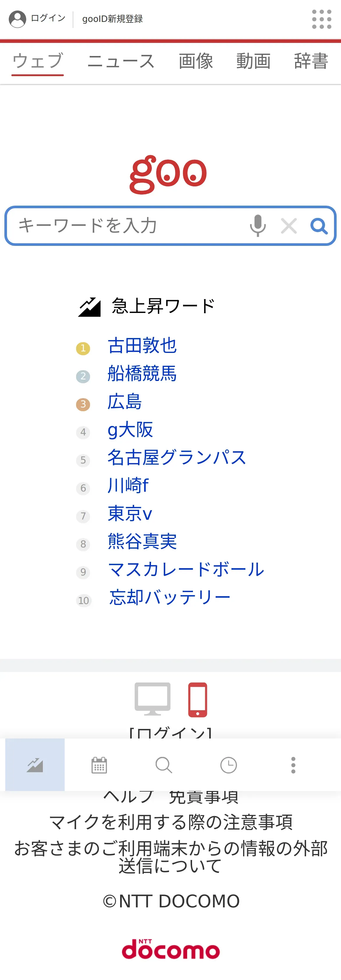Screen dimensions: 341x980
Task: Click into the キーワードを入力 search field
Action: tap(125, 225)
